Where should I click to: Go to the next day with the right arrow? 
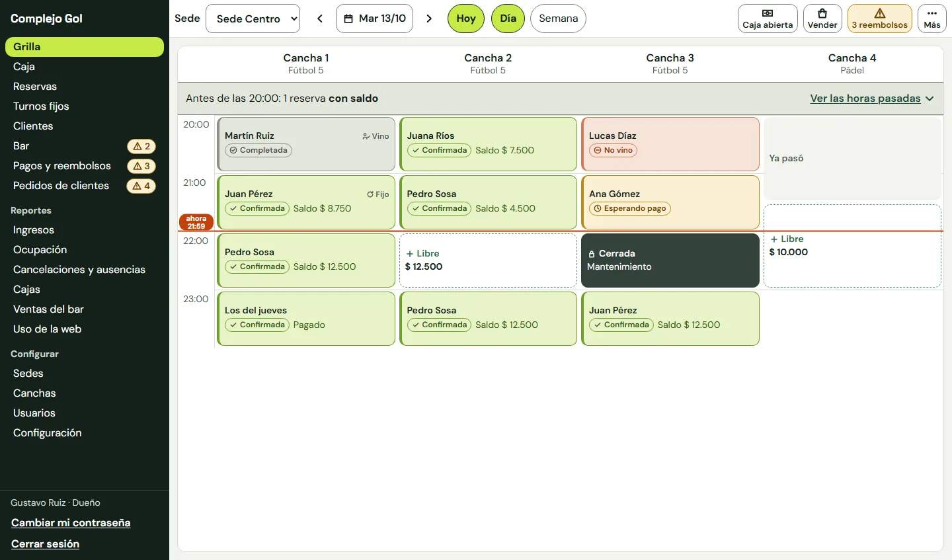tap(429, 19)
